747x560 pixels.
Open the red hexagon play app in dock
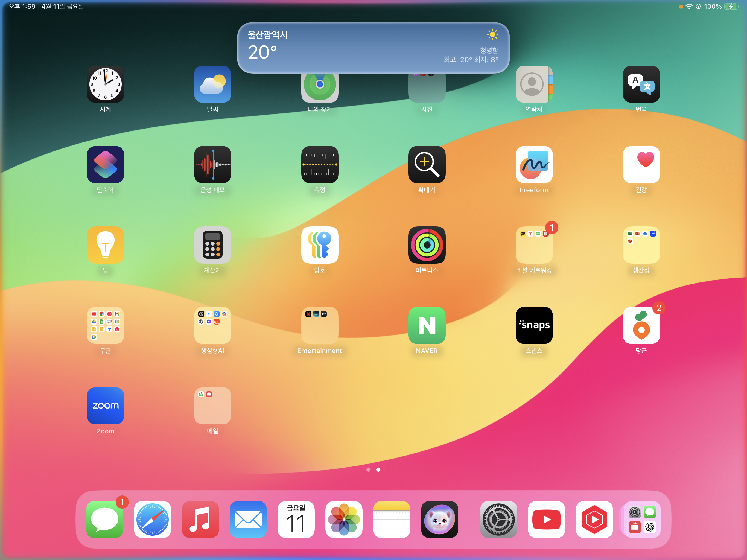point(594,519)
